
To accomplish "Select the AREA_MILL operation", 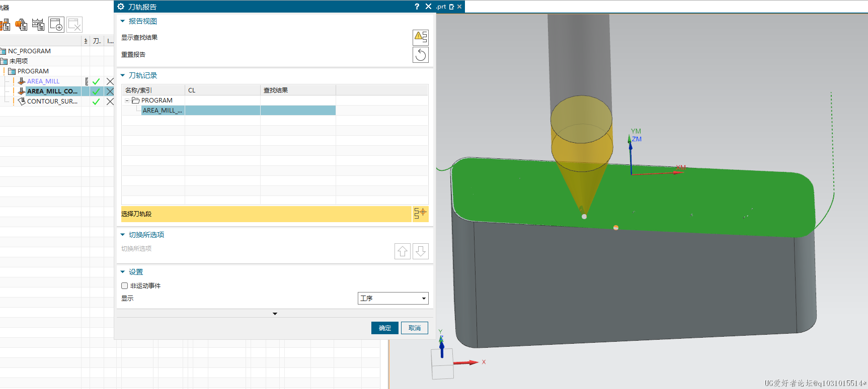I will click(x=43, y=81).
